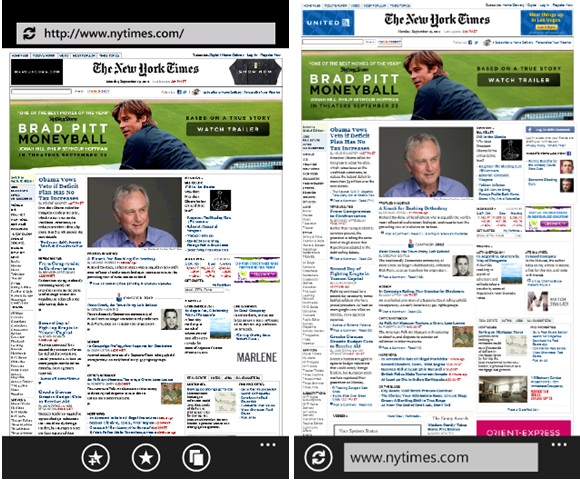Click New York Times logo on right page
Image resolution: width=580 pixels, height=483 pixels.
pyautogui.click(x=437, y=19)
